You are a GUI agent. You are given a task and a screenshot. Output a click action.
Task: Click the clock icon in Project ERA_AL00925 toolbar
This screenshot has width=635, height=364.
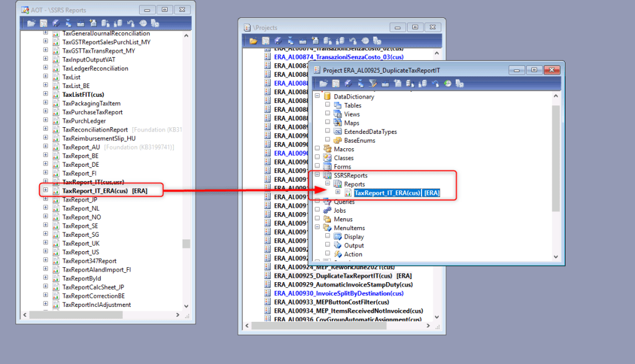tap(446, 83)
